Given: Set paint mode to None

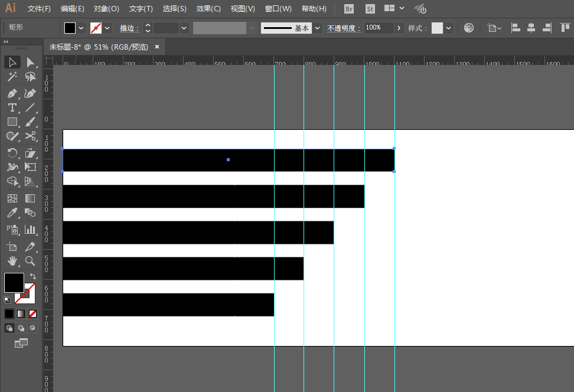Looking at the screenshot, I should click(32, 313).
